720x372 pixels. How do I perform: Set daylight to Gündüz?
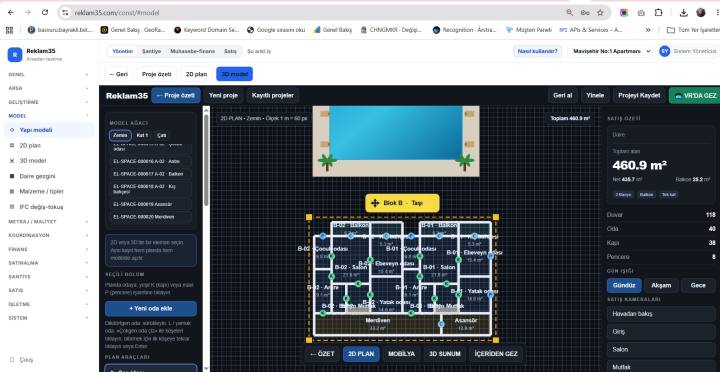(x=624, y=285)
